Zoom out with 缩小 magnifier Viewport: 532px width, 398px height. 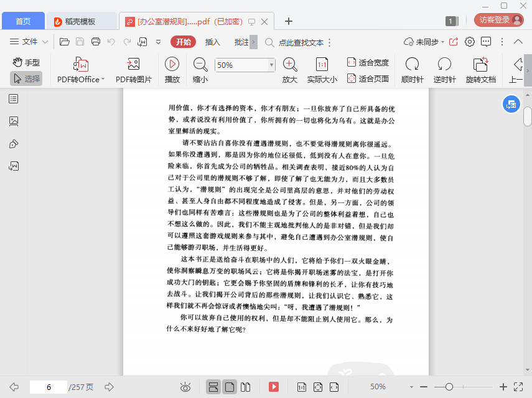pyautogui.click(x=200, y=70)
